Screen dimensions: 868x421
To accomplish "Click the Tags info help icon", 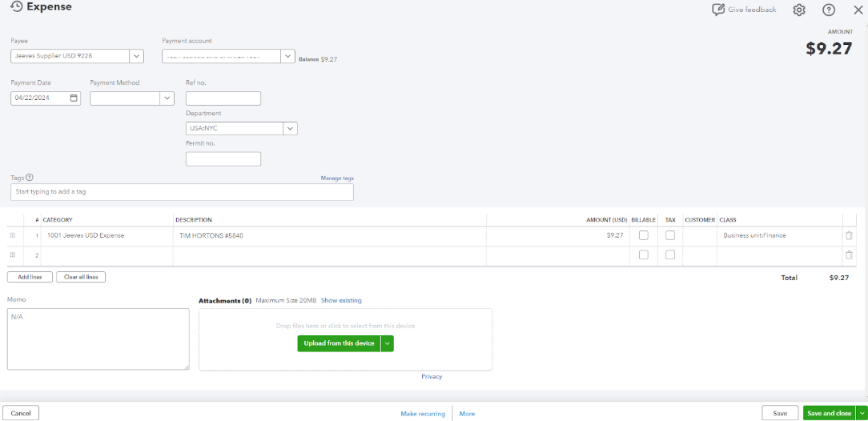I will (x=30, y=178).
